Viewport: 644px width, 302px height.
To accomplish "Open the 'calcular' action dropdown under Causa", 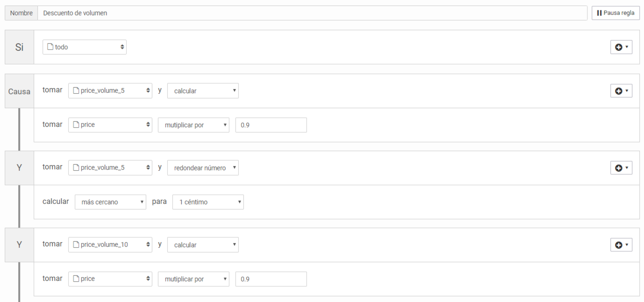I will (203, 91).
